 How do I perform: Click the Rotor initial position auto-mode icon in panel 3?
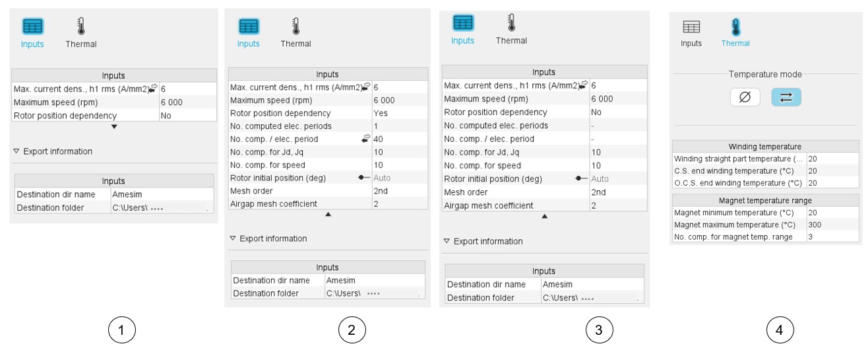click(581, 178)
